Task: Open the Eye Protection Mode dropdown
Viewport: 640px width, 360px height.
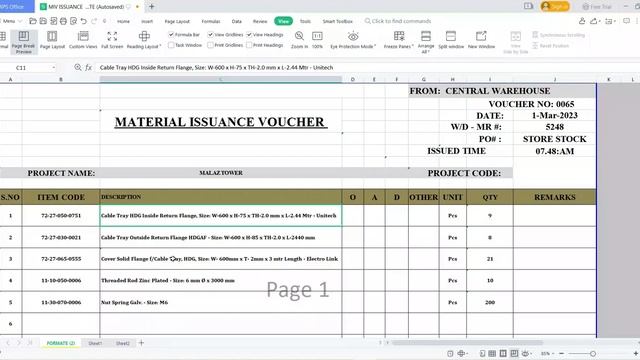Action: (353, 40)
